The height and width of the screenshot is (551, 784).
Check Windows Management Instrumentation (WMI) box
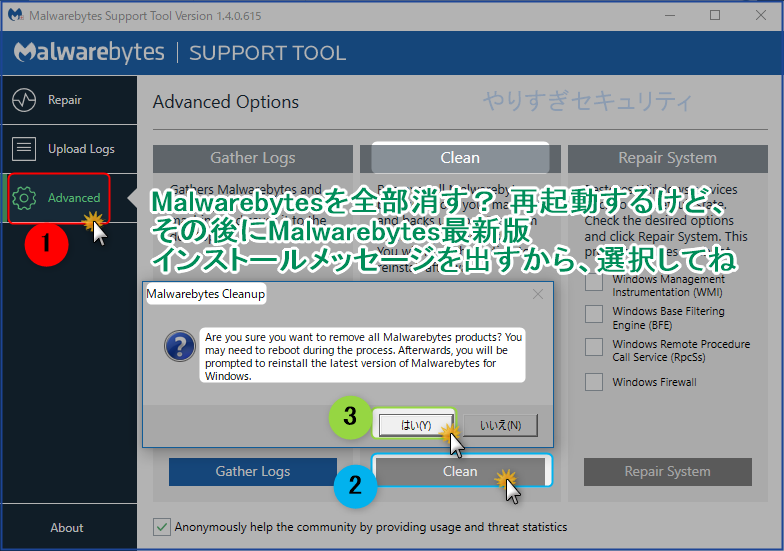point(594,282)
